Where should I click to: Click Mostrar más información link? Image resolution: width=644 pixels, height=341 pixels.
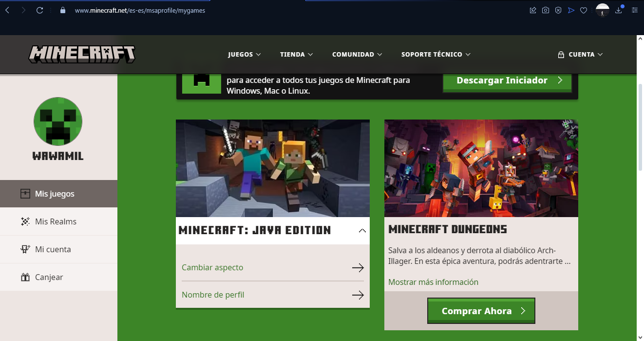(433, 282)
